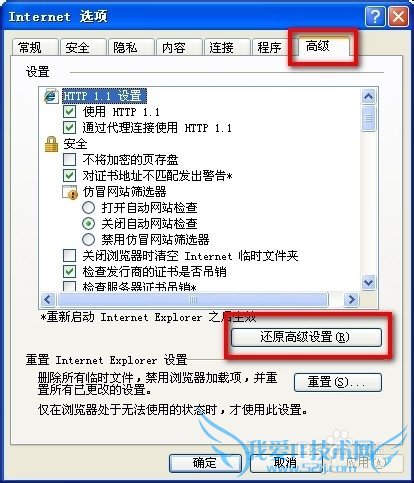Image resolution: width=414 pixels, height=483 pixels.
Task: Check 关闭浏览器时清空 Internet 临时文件夹
Action: pos(69,256)
